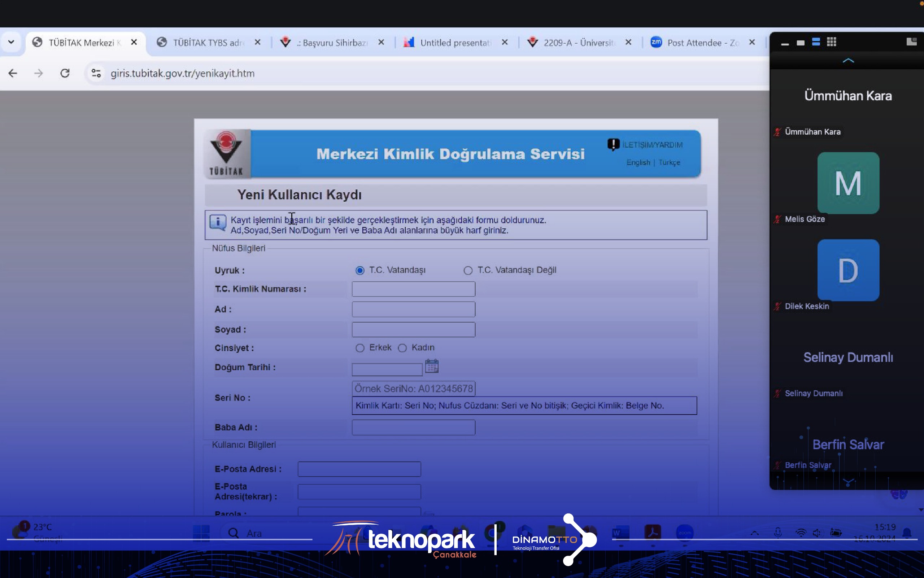Open Zoom from the taskbar
This screenshot has height=578, width=924.
click(x=685, y=533)
